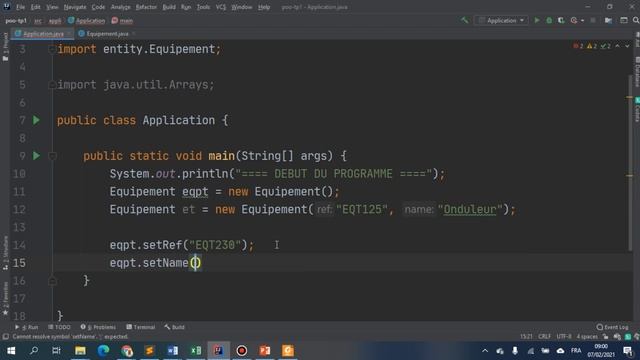Go to previous highlighted error arrow
The height and width of the screenshot is (360, 640).
pyautogui.click(x=618, y=46)
